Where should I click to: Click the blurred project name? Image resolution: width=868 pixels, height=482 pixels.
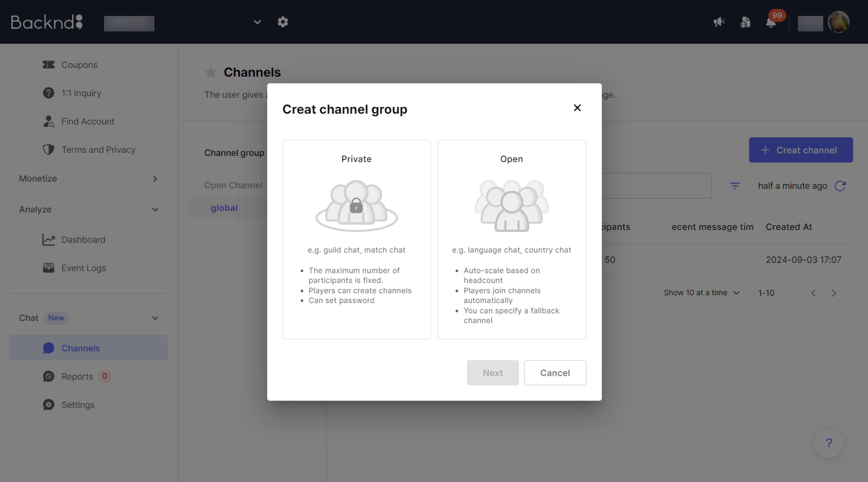tap(129, 23)
